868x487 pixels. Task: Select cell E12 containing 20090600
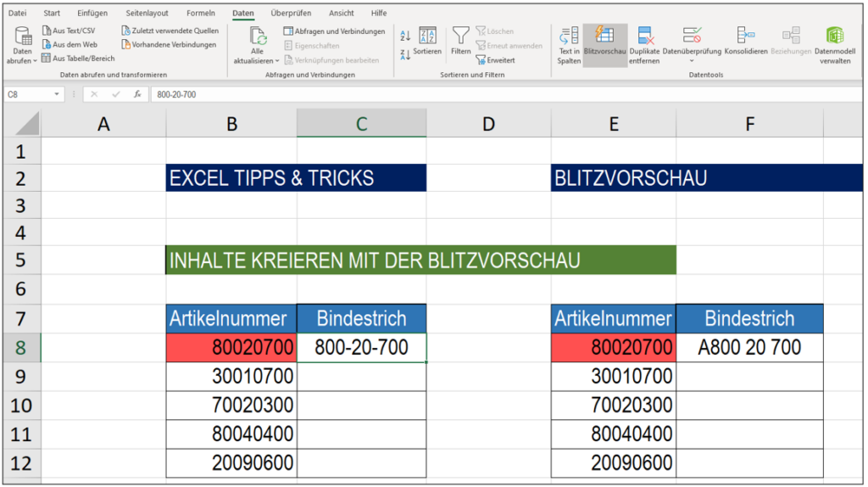tap(614, 462)
